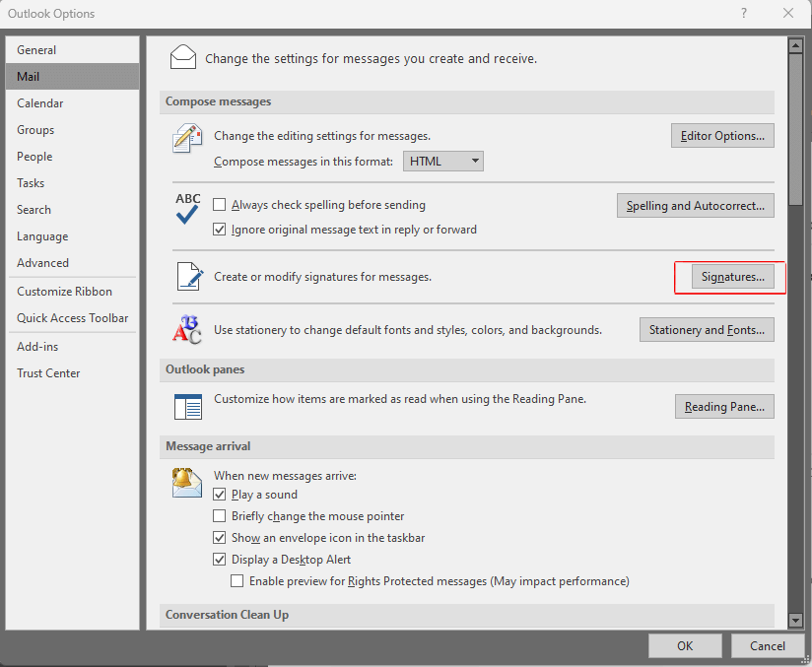The height and width of the screenshot is (667, 812).
Task: Click the vertical scrollbar thumb
Action: [x=795, y=129]
